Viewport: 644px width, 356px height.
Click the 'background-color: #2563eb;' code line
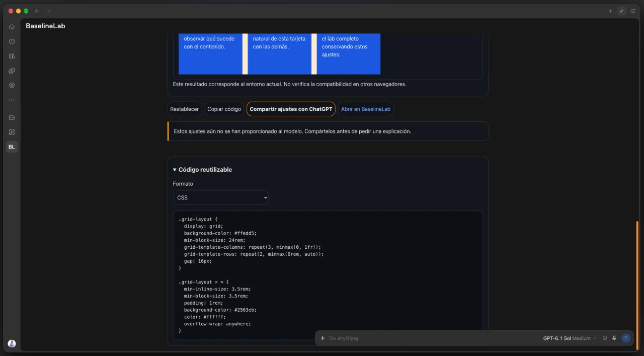click(x=220, y=310)
